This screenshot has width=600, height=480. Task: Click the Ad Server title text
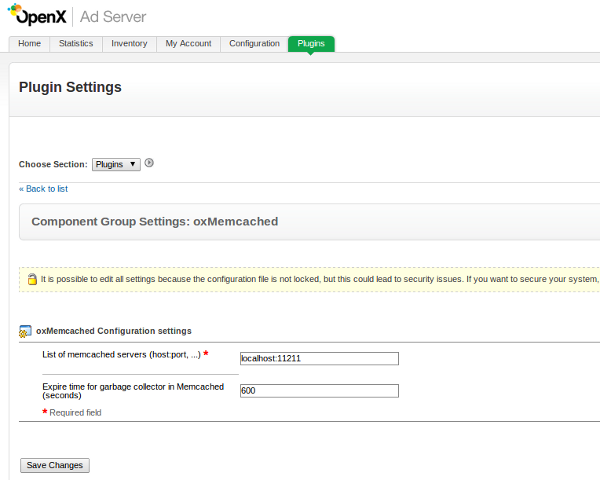[113, 17]
